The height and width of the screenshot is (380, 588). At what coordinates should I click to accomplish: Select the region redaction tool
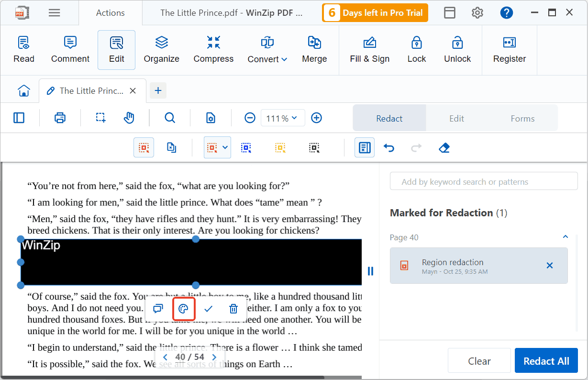coord(144,147)
